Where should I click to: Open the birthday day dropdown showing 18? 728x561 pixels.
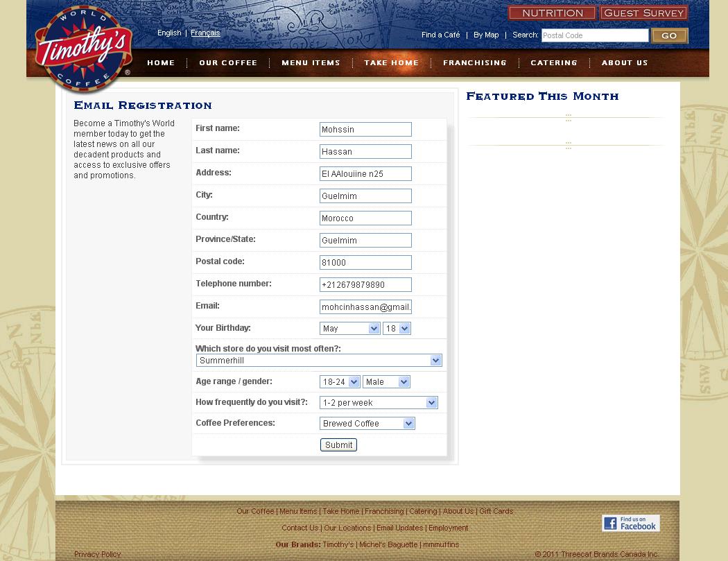click(397, 328)
